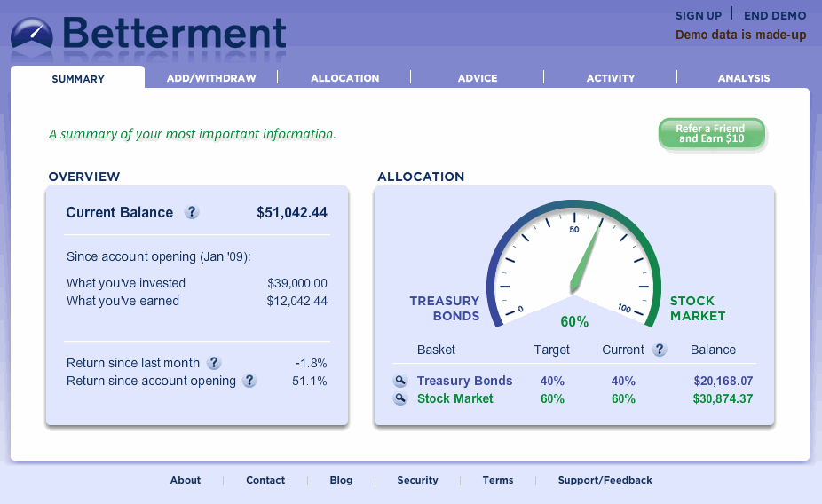Image resolution: width=822 pixels, height=504 pixels.
Task: Click the $20,168.07 Treasury Bonds balance
Action: coord(723,381)
